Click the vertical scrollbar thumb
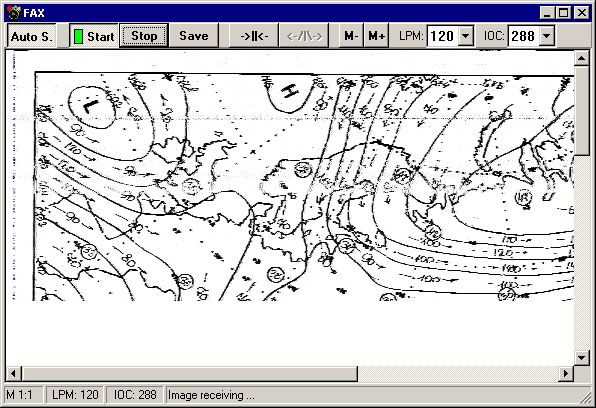This screenshot has width=596, height=408. (x=582, y=111)
